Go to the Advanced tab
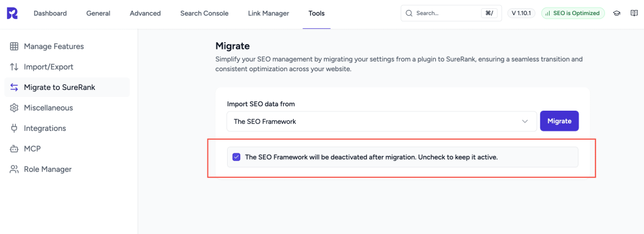Image resolution: width=644 pixels, height=234 pixels. point(145,14)
